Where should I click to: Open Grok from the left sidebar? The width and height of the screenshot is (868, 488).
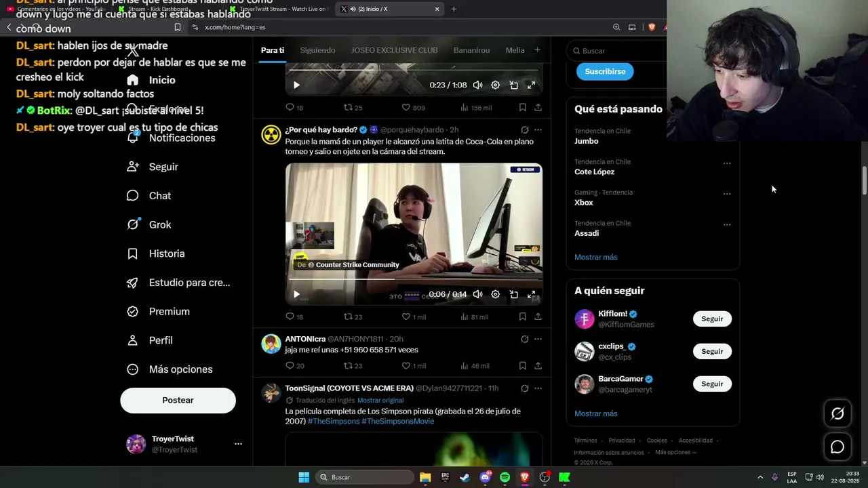tap(149, 225)
